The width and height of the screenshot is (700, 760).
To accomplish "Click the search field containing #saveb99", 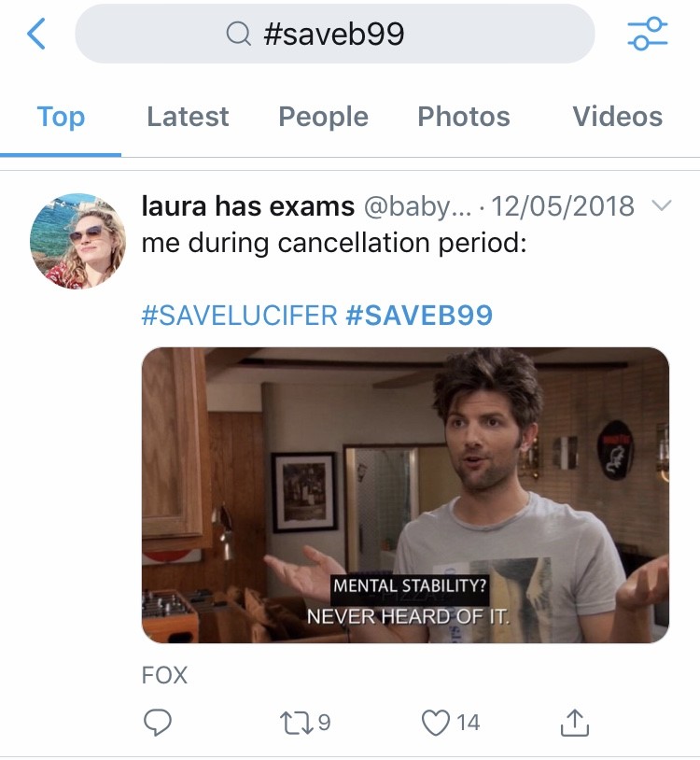I will tap(334, 35).
